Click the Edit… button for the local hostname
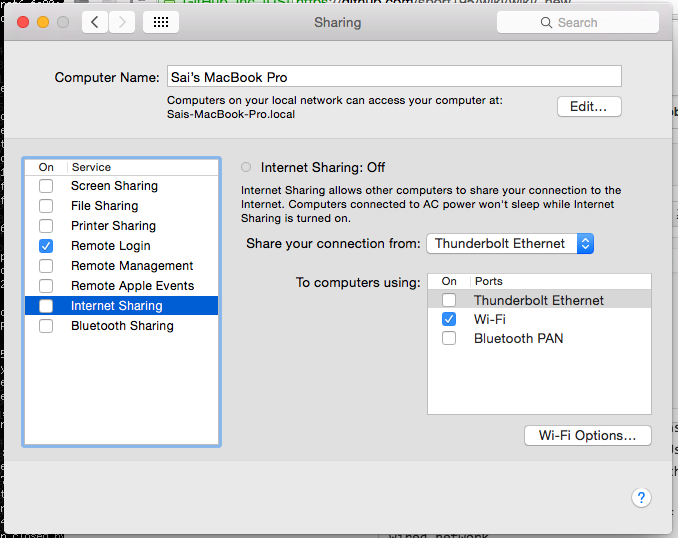Viewport: 678px width, 538px height. click(589, 106)
